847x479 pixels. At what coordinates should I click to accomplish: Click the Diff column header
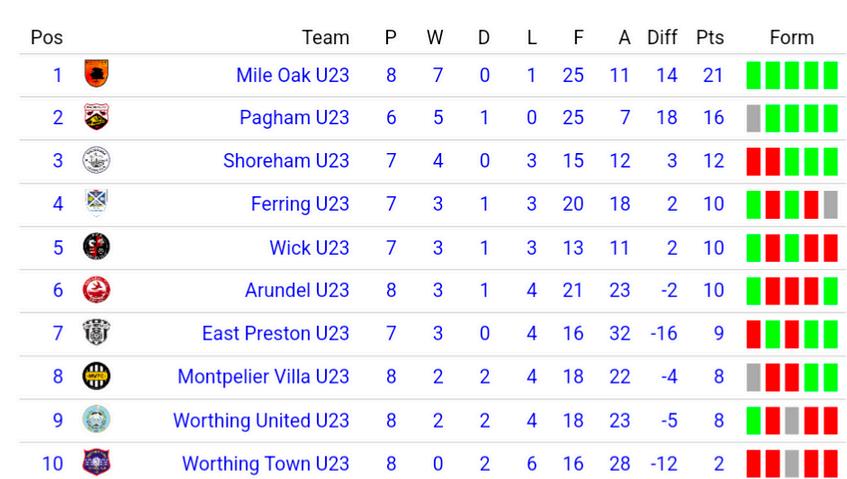click(x=662, y=37)
